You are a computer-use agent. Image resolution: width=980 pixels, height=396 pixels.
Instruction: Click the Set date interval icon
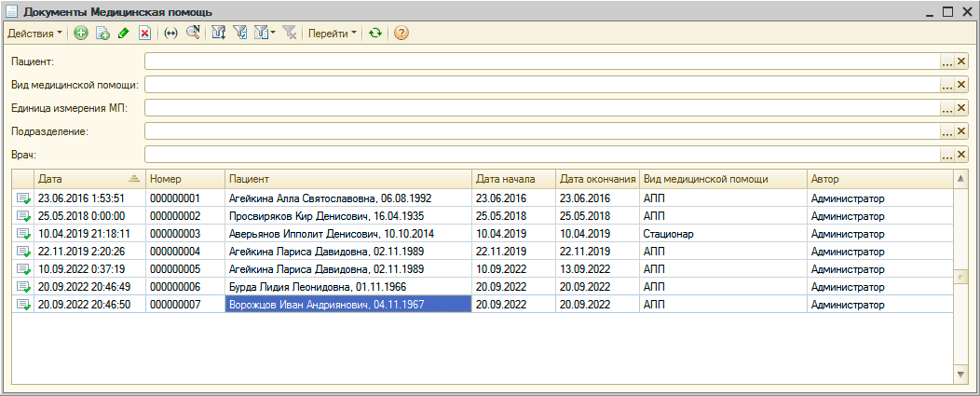(170, 33)
